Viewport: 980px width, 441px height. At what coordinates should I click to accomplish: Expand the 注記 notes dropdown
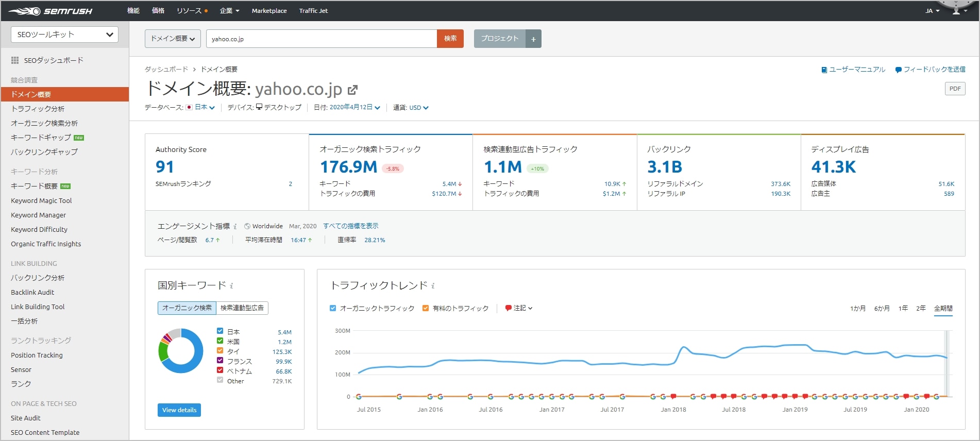click(x=523, y=308)
